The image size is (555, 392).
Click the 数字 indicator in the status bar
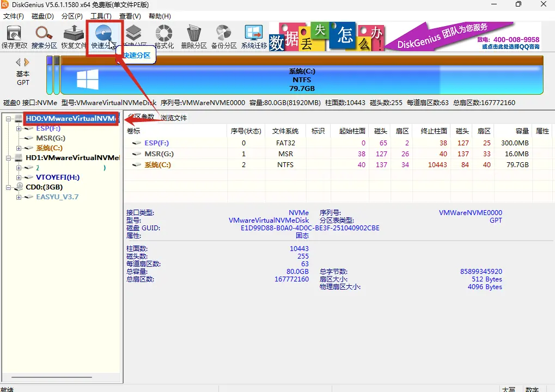click(532, 389)
